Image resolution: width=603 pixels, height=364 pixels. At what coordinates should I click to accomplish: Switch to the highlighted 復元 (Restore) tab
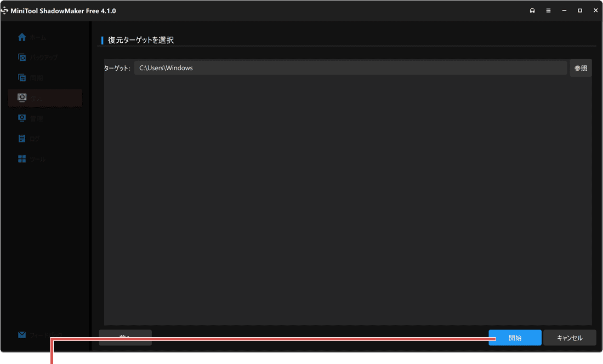point(44,98)
